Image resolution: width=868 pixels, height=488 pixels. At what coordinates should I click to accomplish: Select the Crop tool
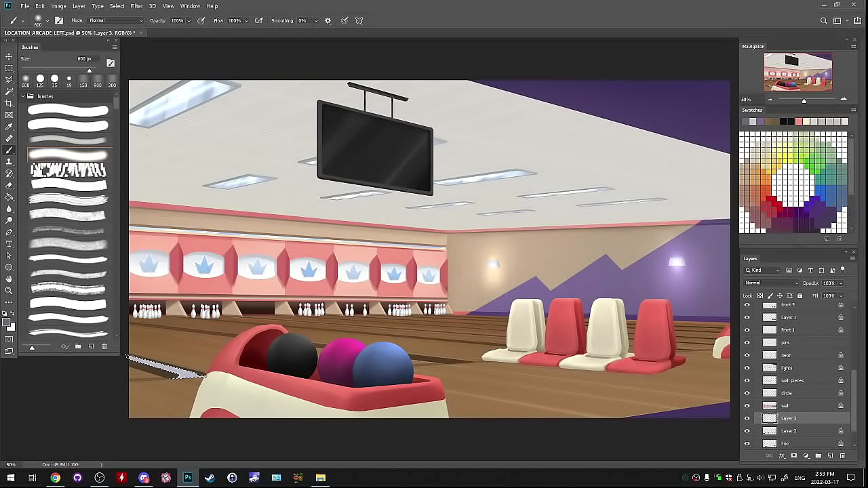pos(9,103)
